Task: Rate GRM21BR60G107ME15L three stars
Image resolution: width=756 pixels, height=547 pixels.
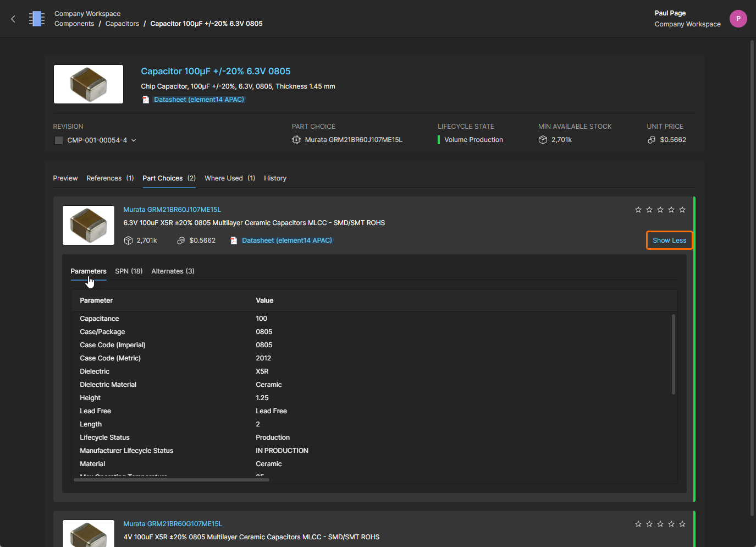Action: 660,524
